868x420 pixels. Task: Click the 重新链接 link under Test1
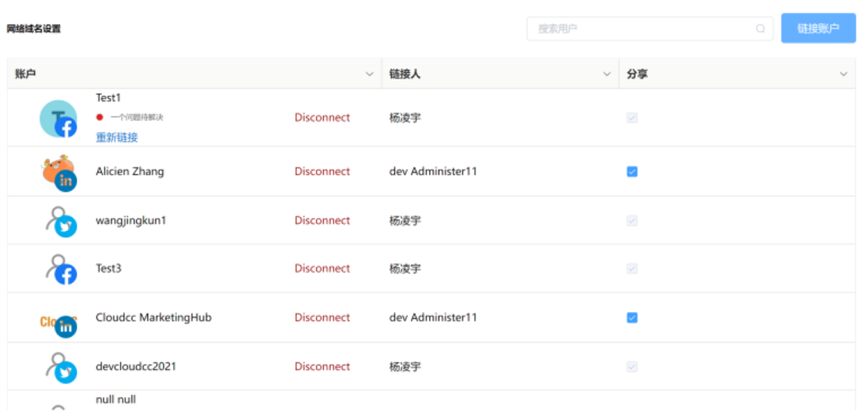pyautogui.click(x=117, y=138)
